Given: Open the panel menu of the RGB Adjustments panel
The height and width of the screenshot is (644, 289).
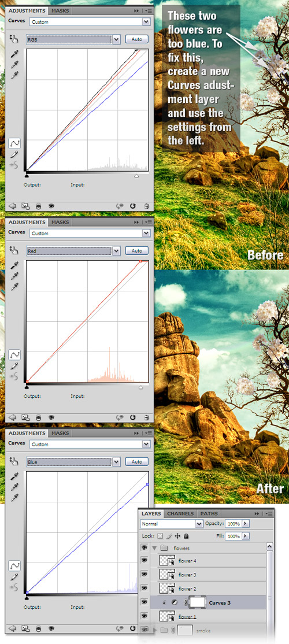Looking at the screenshot, I should click(148, 10).
